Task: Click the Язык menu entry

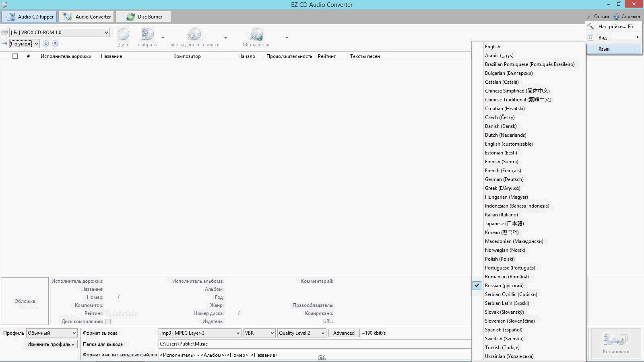Action: (614, 49)
